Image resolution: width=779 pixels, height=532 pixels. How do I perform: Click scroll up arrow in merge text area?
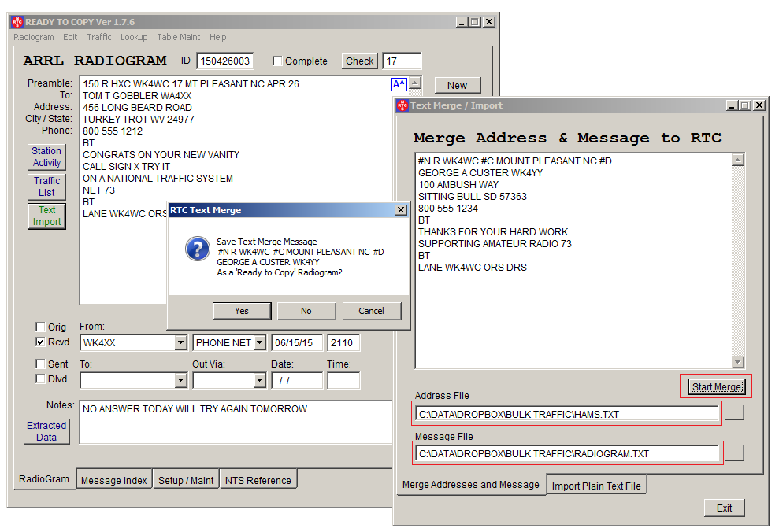click(738, 160)
